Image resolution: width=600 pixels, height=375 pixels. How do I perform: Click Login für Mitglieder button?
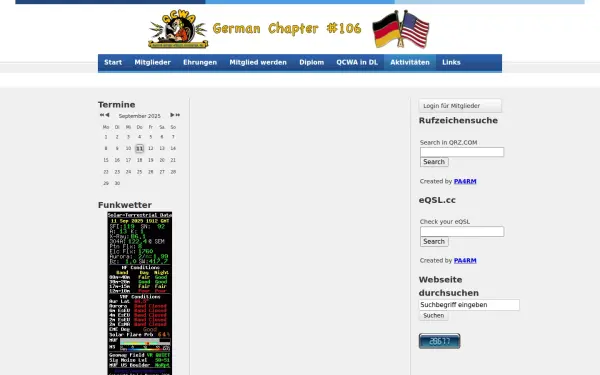click(460, 106)
